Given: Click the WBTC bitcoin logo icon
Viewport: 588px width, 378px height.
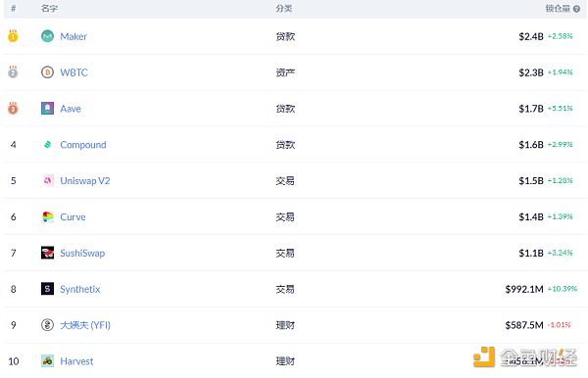Looking at the screenshot, I should pyautogui.click(x=47, y=72).
